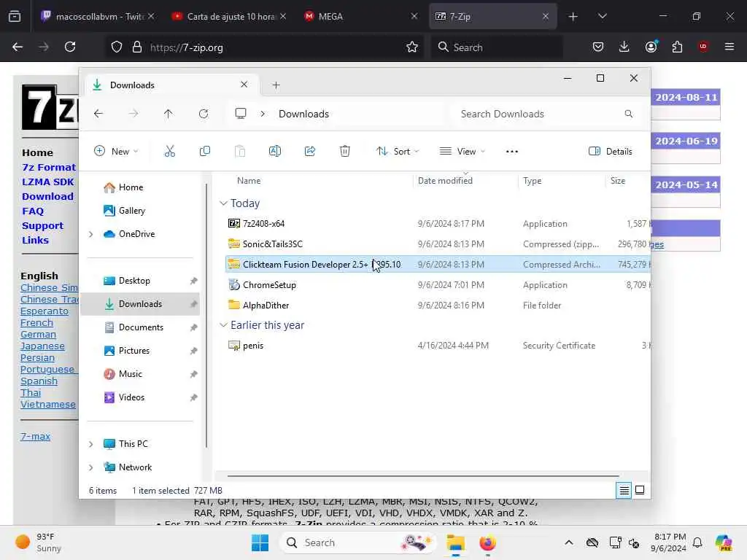Show hidden system tray icons chevron

(569, 542)
